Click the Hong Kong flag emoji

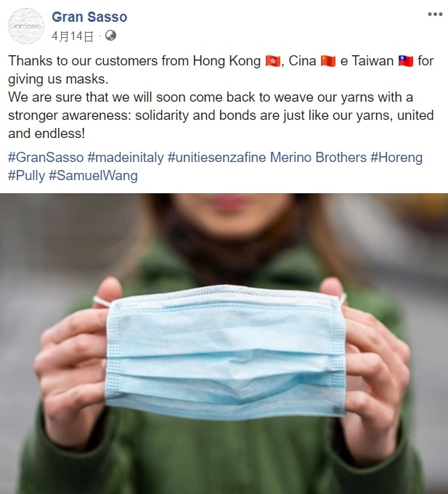click(x=272, y=61)
